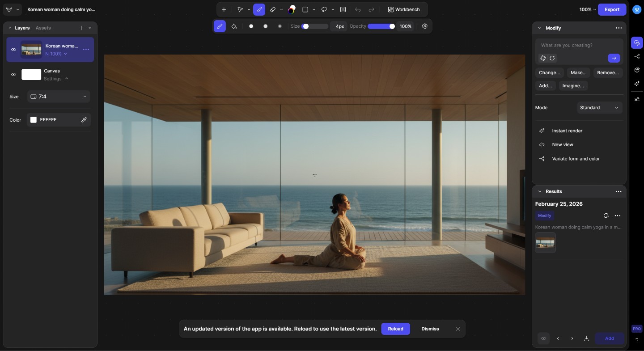Download the result using the download icon
Image resolution: width=644 pixels, height=351 pixels.
586,338
